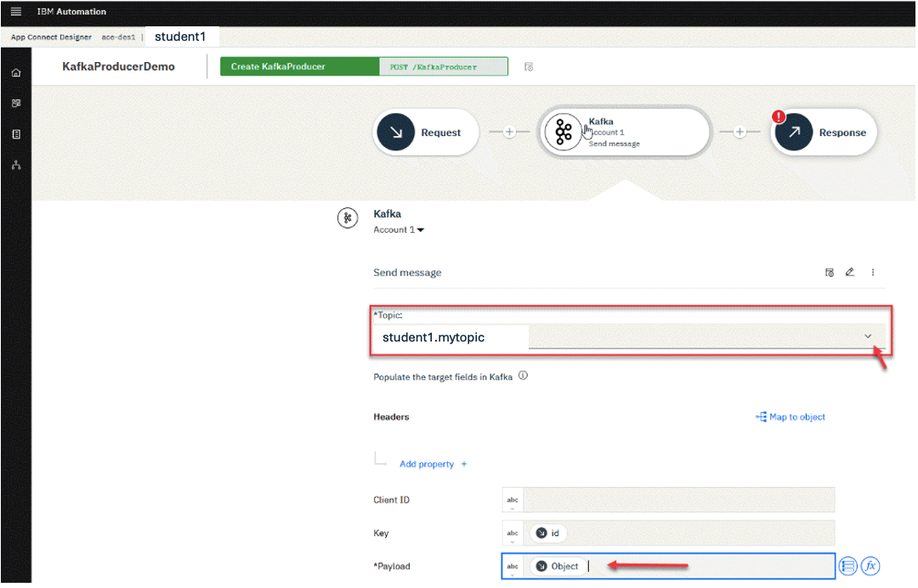Open the hamburger navigation menu

point(15,12)
